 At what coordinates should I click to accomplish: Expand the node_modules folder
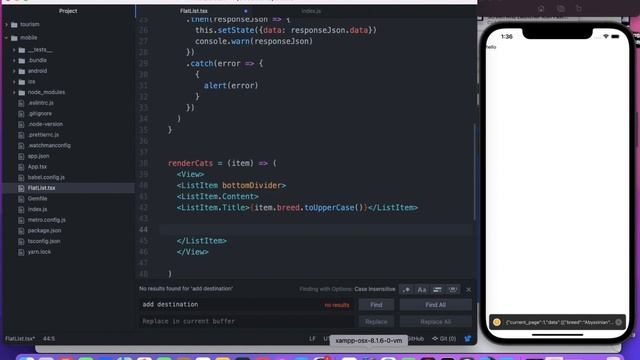(x=14, y=92)
